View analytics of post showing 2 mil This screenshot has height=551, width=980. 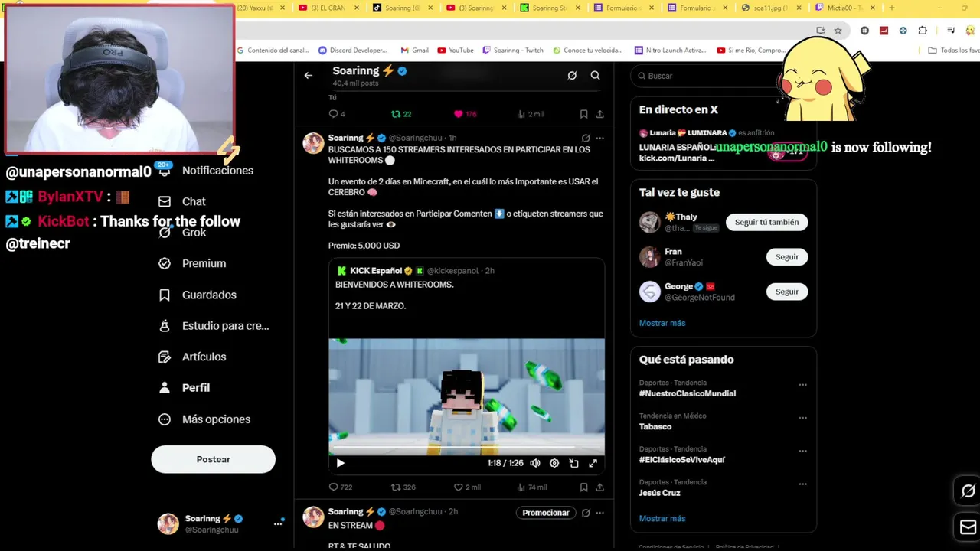coord(530,114)
